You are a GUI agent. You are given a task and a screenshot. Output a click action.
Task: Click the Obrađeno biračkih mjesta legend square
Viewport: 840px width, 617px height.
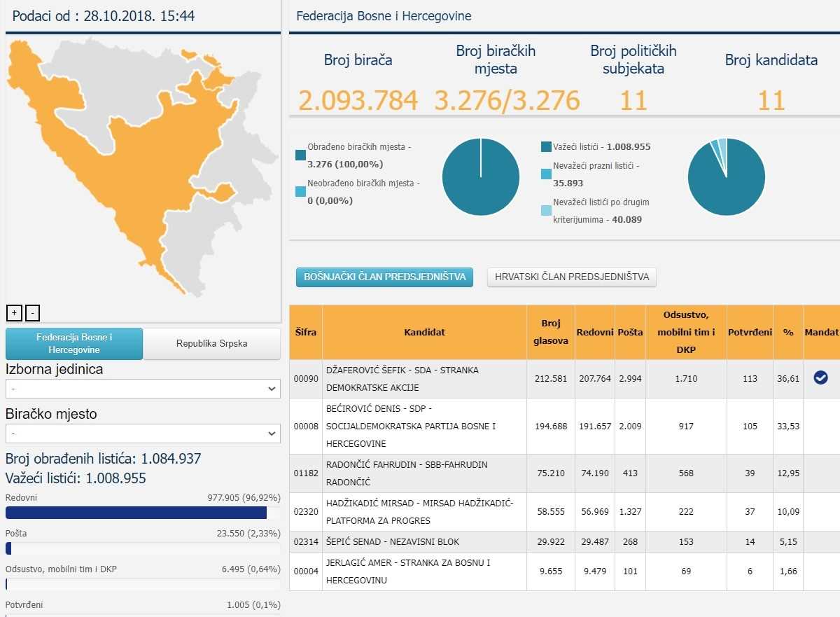pyautogui.click(x=301, y=155)
